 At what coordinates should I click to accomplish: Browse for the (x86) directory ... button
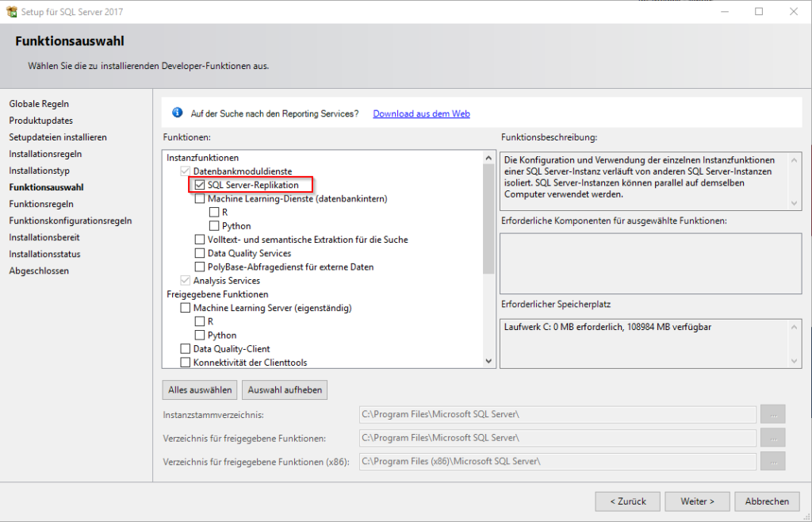click(x=773, y=461)
